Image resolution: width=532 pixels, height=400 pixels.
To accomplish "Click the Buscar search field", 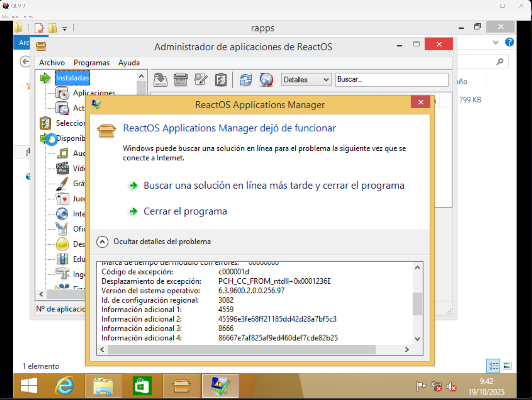I will (x=391, y=80).
